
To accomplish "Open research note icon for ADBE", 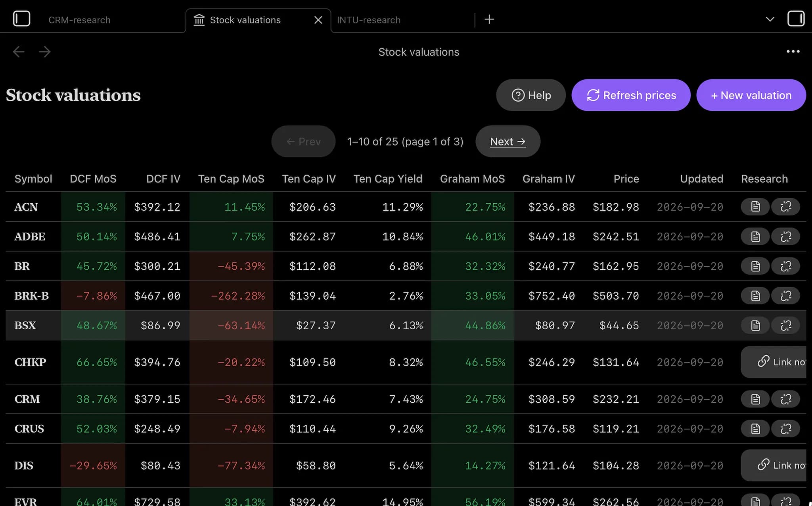I will click(x=755, y=237).
